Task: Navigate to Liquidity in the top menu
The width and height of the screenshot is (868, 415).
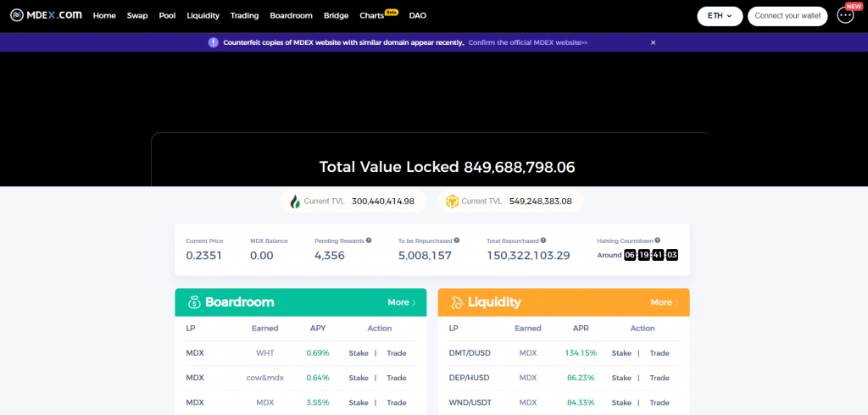Action: pyautogui.click(x=203, y=15)
